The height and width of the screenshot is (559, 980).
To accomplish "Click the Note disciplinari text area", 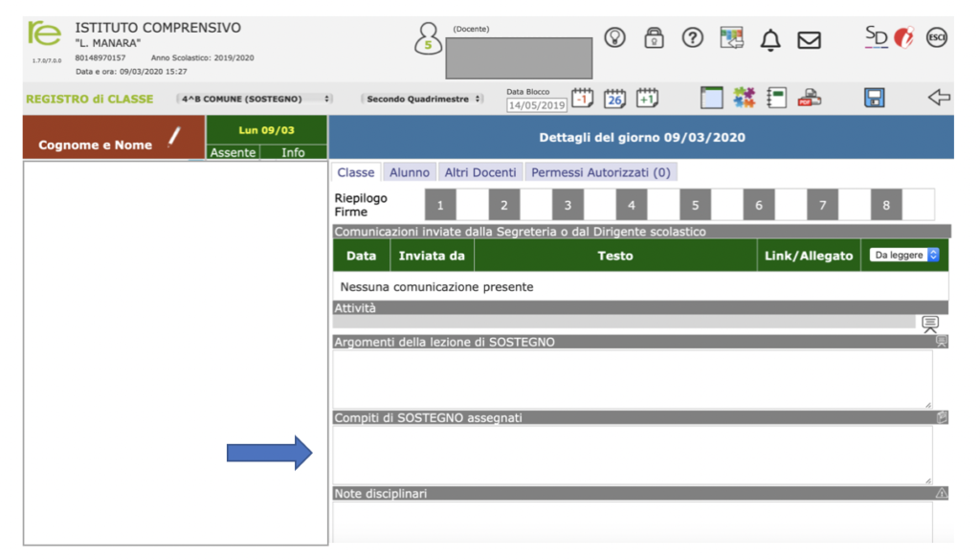I will (x=632, y=522).
